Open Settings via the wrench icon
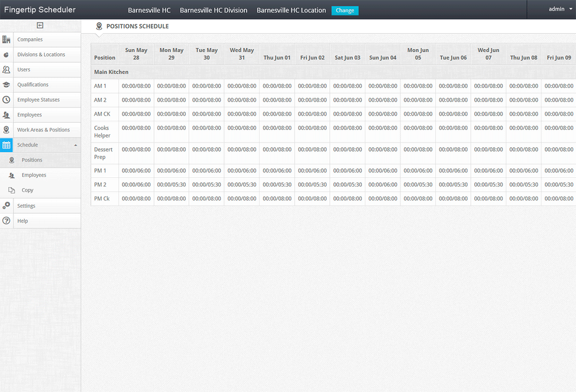This screenshot has height=392, width=576. tap(6, 205)
